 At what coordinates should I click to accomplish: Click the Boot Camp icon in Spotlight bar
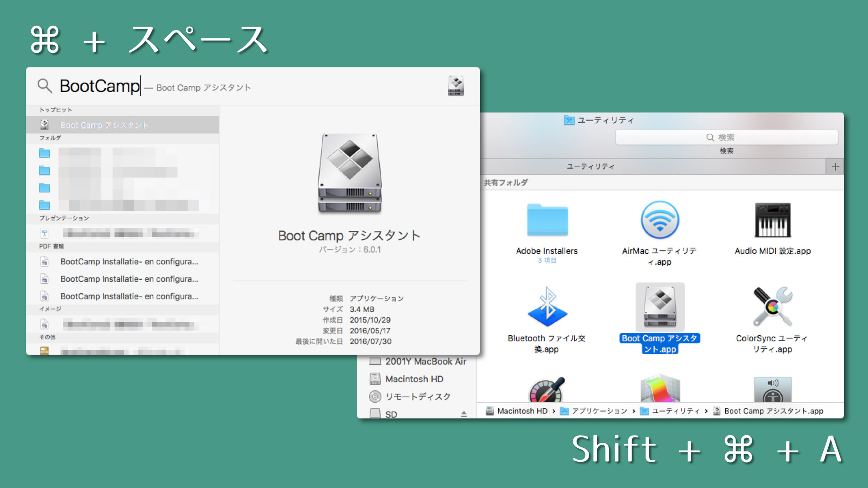coord(456,85)
